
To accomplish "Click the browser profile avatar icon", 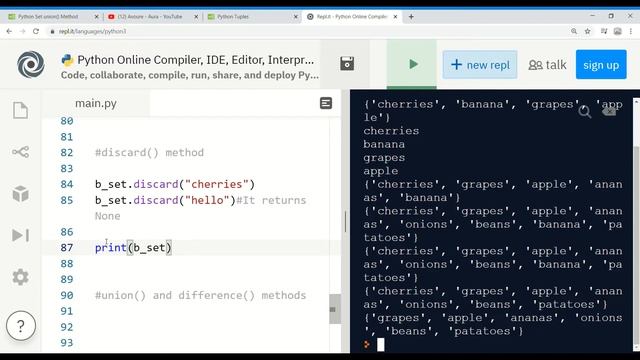I will point(618,31).
